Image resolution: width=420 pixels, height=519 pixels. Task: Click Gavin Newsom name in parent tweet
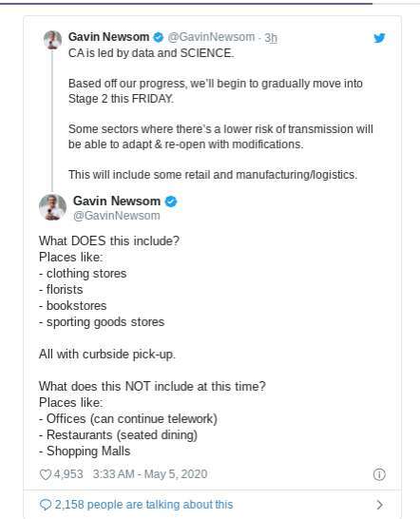tap(108, 37)
